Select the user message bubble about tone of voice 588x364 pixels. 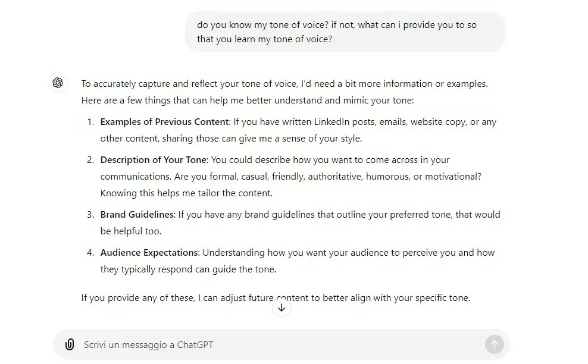[x=345, y=32]
